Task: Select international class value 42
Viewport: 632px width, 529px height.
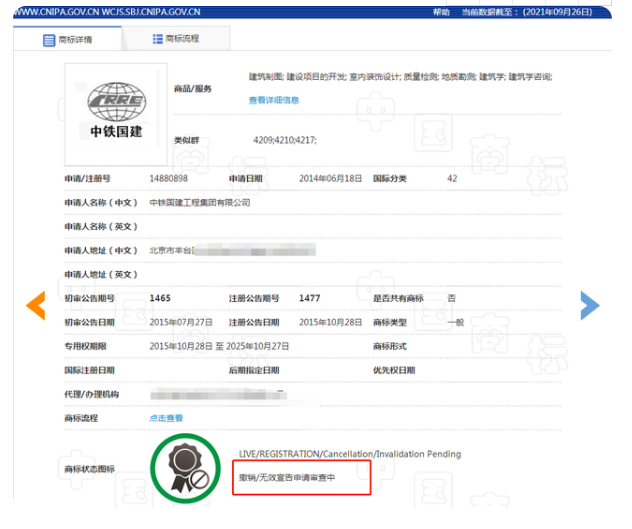Action: 452,179
